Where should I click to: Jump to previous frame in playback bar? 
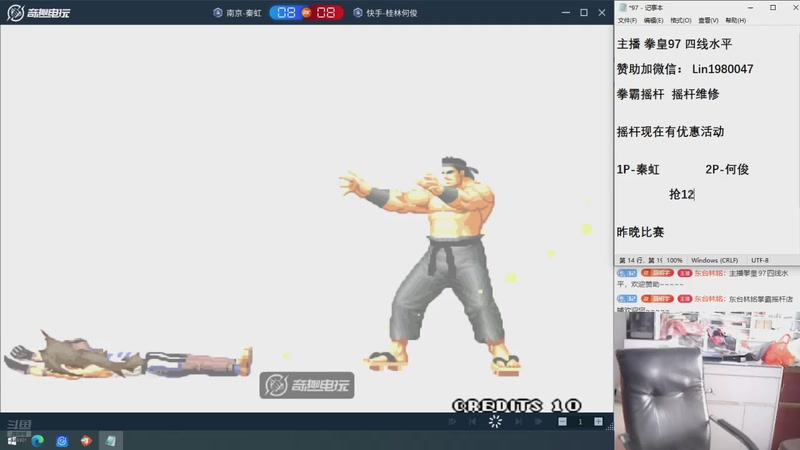pos(472,421)
